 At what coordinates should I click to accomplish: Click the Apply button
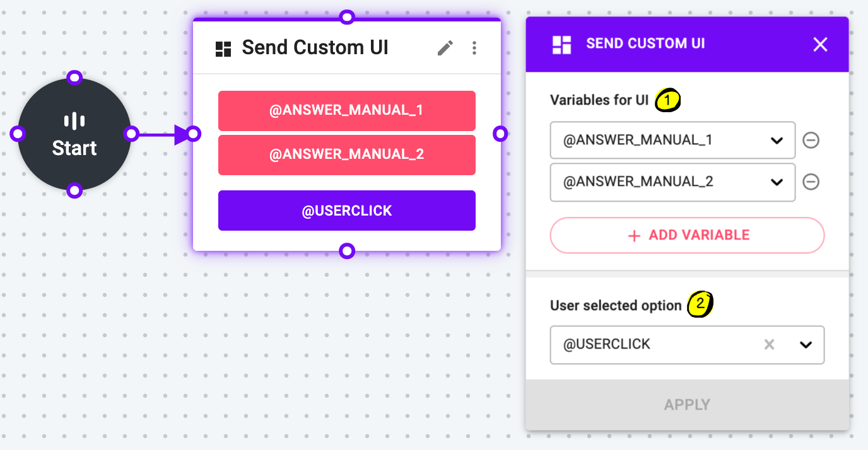point(687,405)
